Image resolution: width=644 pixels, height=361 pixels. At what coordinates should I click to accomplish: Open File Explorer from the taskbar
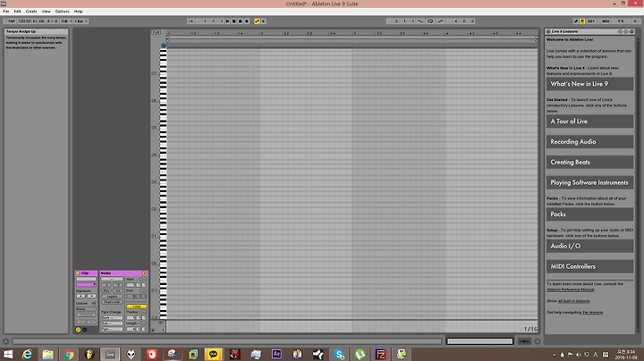click(x=47, y=355)
